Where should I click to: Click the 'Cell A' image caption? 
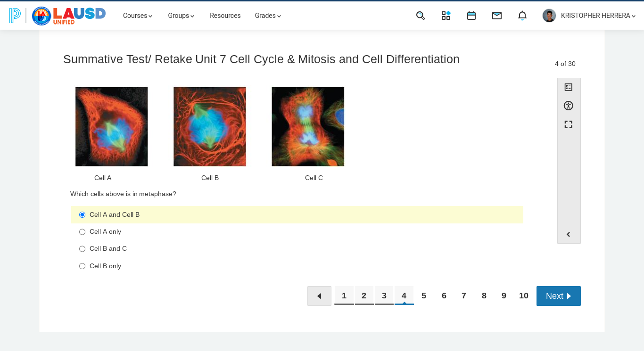[103, 178]
